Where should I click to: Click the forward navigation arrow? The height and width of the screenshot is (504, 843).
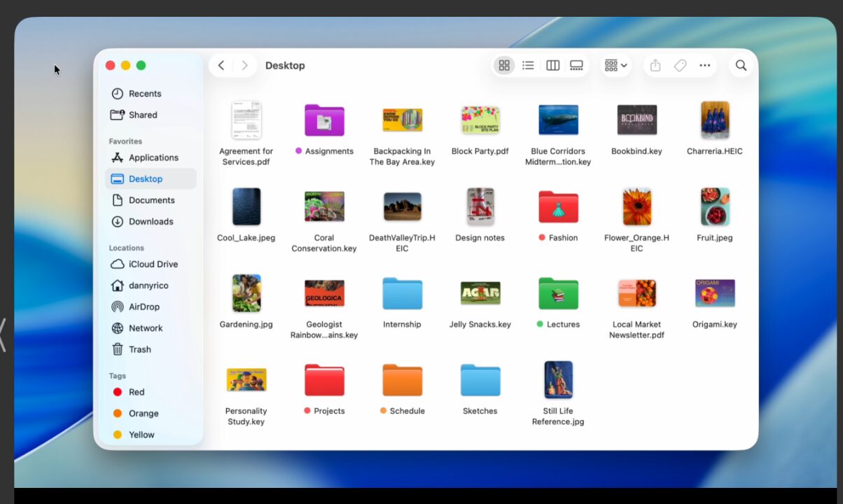pyautogui.click(x=244, y=65)
